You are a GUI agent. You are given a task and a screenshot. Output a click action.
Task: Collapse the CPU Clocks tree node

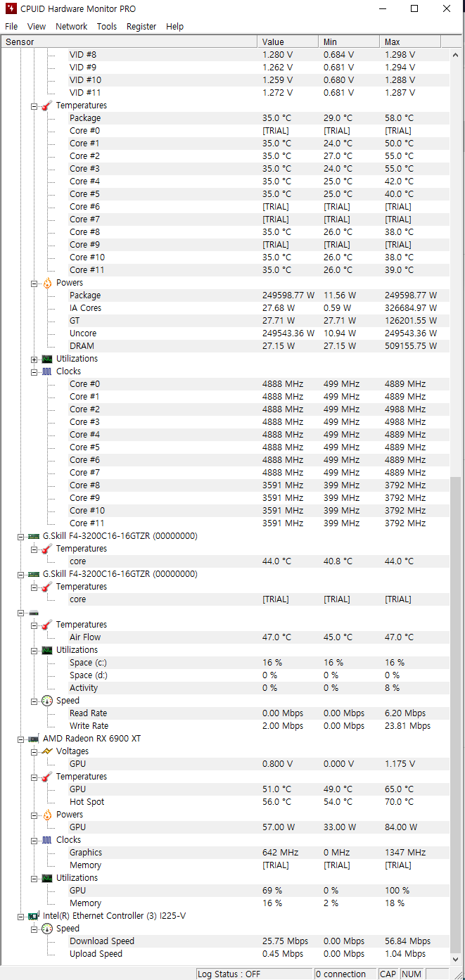coord(34,371)
